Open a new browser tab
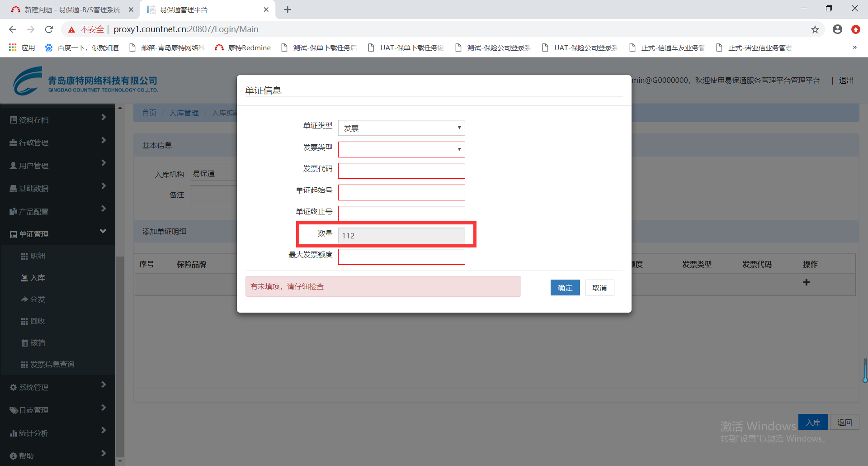Image resolution: width=868 pixels, height=466 pixels. (x=288, y=10)
